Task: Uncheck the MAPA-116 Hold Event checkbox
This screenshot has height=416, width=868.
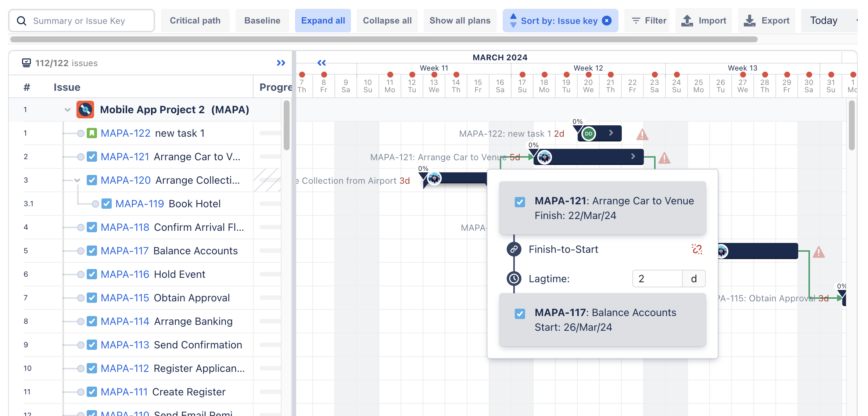Action: pos(91,274)
